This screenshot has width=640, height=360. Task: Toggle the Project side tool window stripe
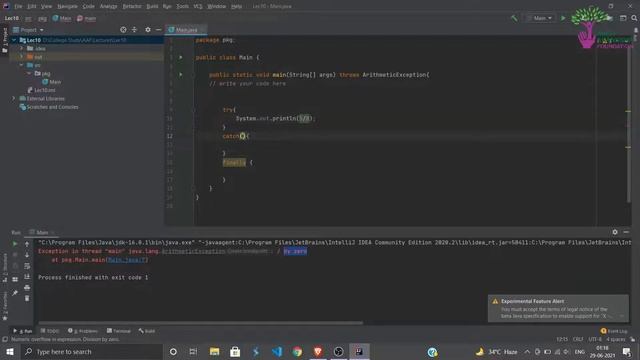5,40
